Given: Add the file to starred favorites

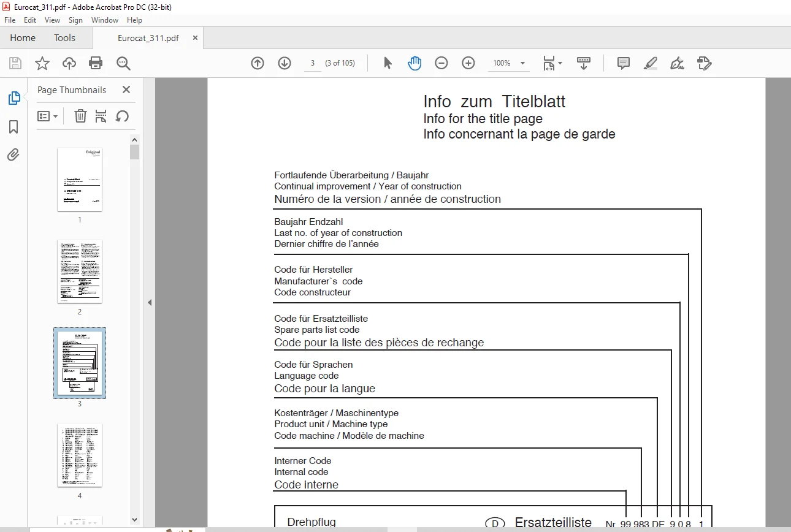Looking at the screenshot, I should coord(42,63).
